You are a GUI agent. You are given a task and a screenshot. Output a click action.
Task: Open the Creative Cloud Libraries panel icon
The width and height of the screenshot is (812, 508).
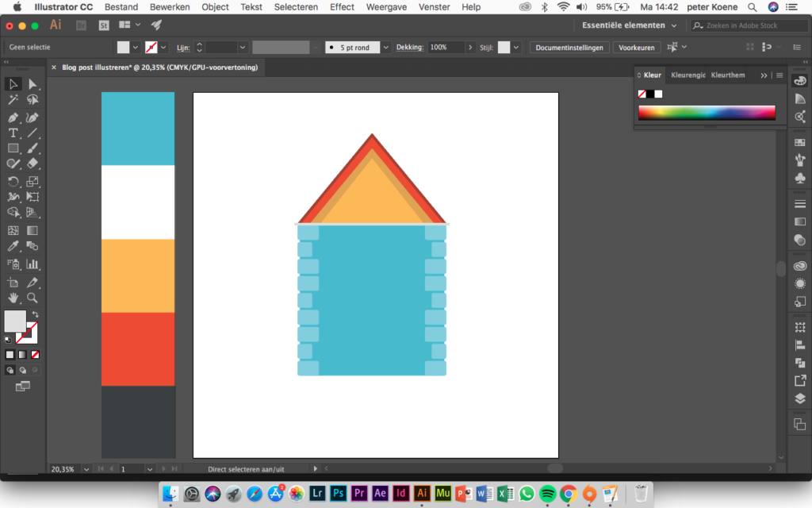point(800,266)
